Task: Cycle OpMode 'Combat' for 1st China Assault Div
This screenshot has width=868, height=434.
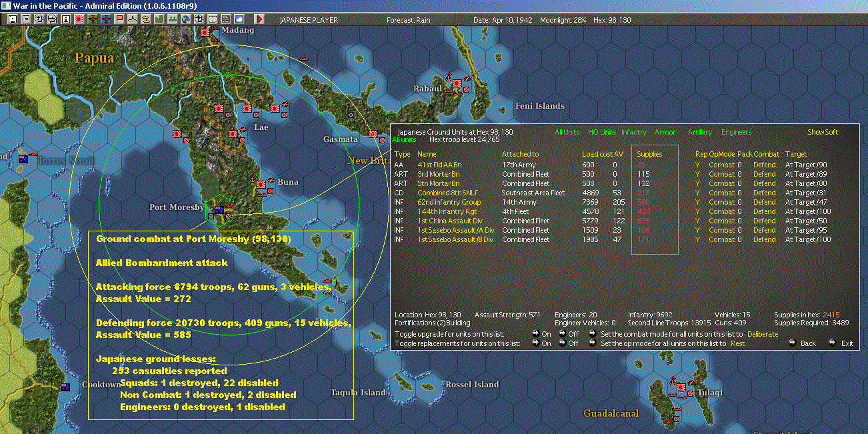Action: (721, 221)
